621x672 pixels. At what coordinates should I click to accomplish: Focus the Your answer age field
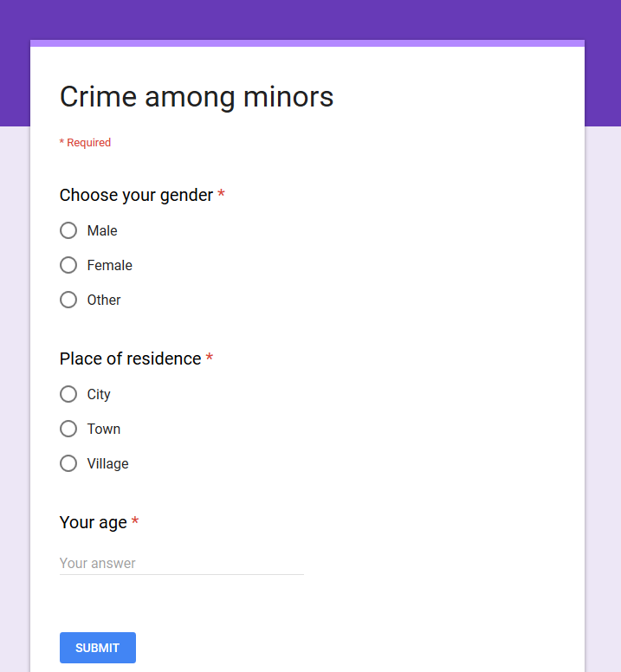pos(182,563)
